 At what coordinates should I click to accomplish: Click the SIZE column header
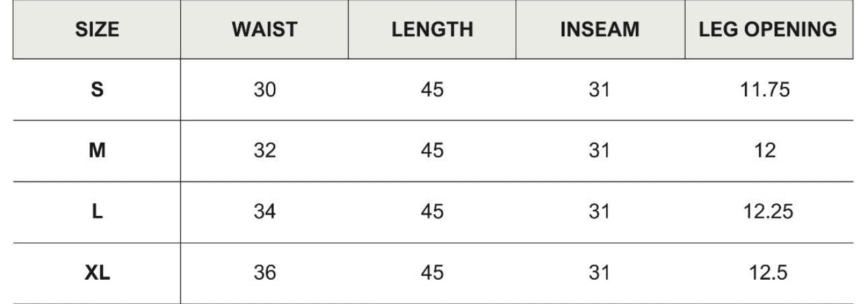tap(97, 30)
